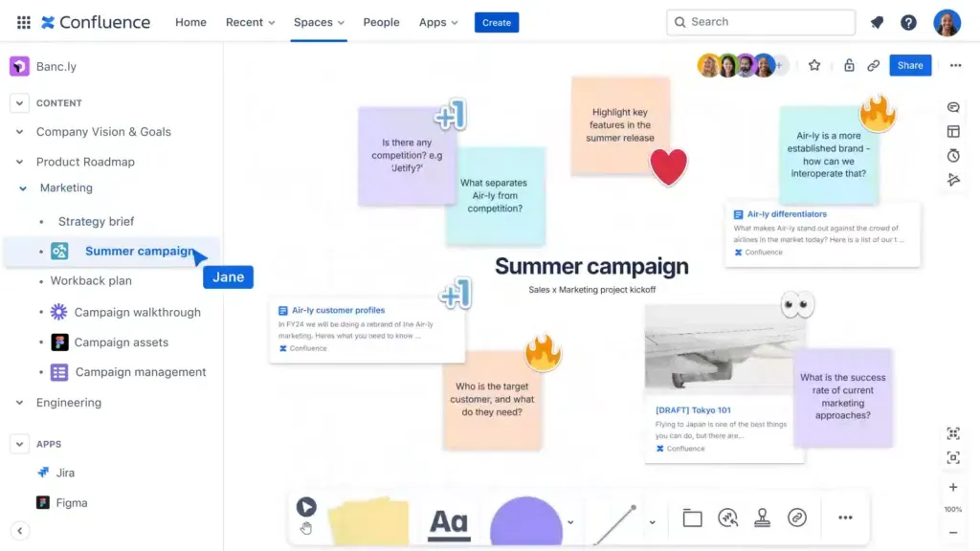Viewport: 980px width, 551px height.
Task: Click the help question mark icon
Action: coord(908,23)
